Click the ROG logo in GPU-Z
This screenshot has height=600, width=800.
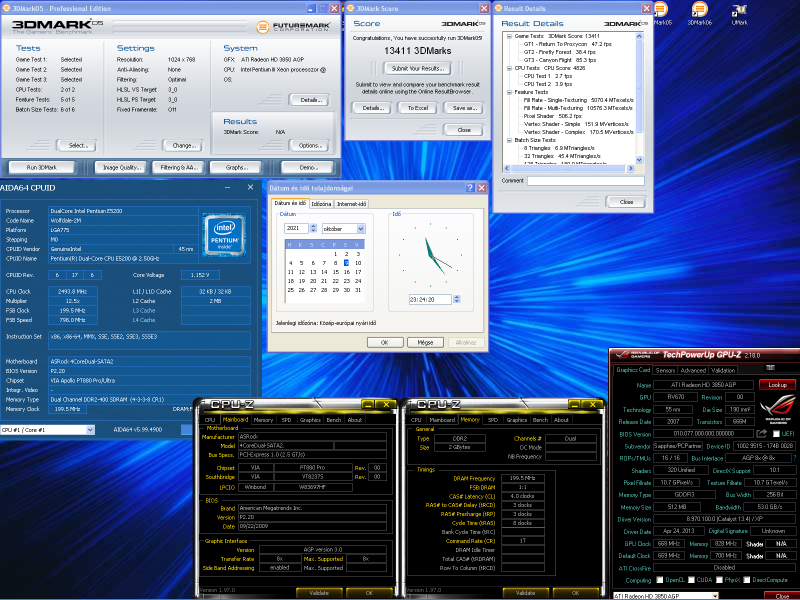click(778, 409)
